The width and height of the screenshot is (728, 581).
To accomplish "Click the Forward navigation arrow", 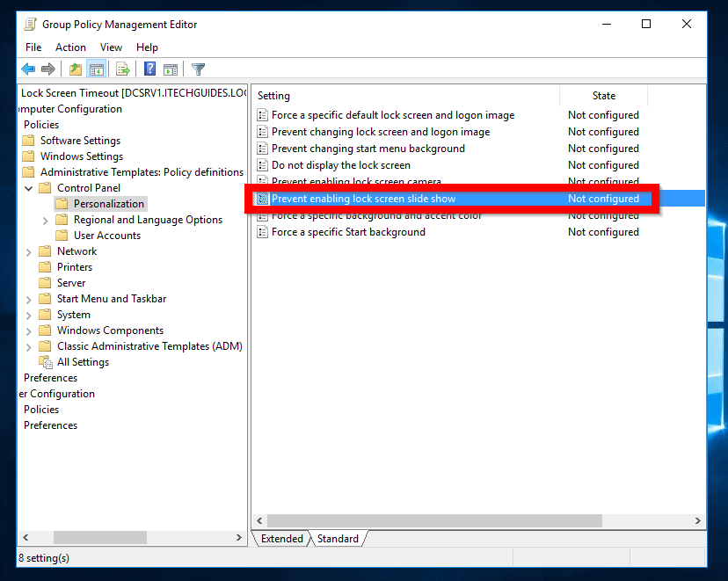I will [x=50, y=69].
